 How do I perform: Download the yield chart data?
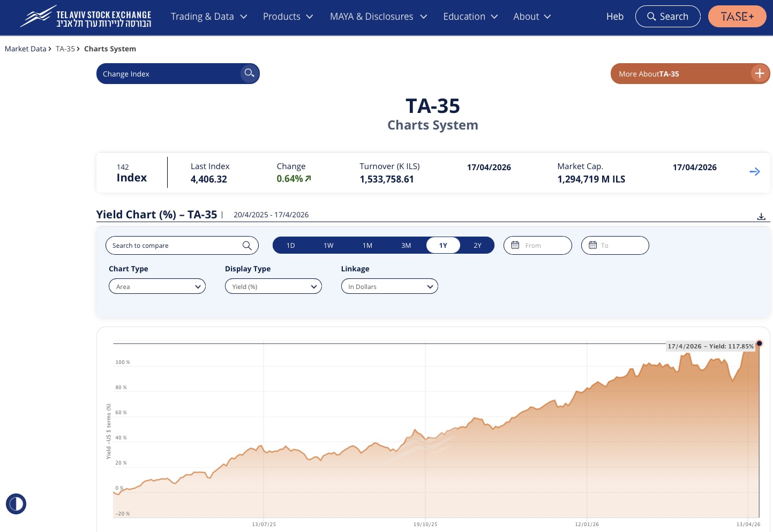(761, 216)
